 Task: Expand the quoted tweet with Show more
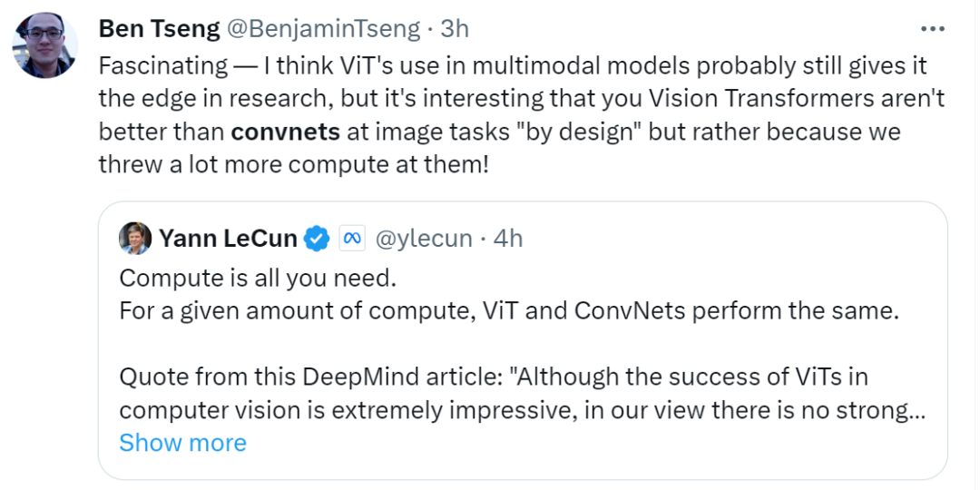click(182, 443)
